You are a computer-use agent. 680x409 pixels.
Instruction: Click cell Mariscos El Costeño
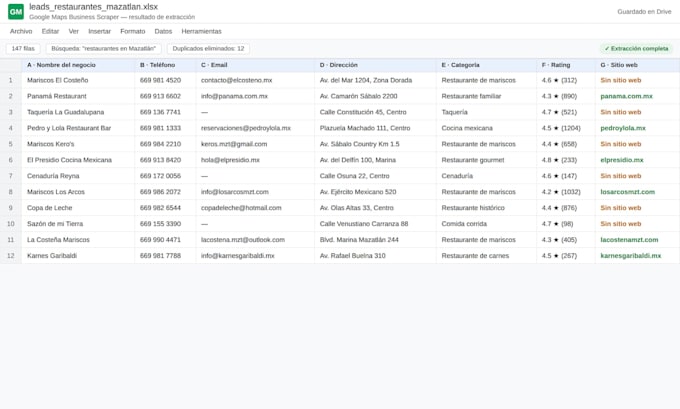click(x=78, y=80)
